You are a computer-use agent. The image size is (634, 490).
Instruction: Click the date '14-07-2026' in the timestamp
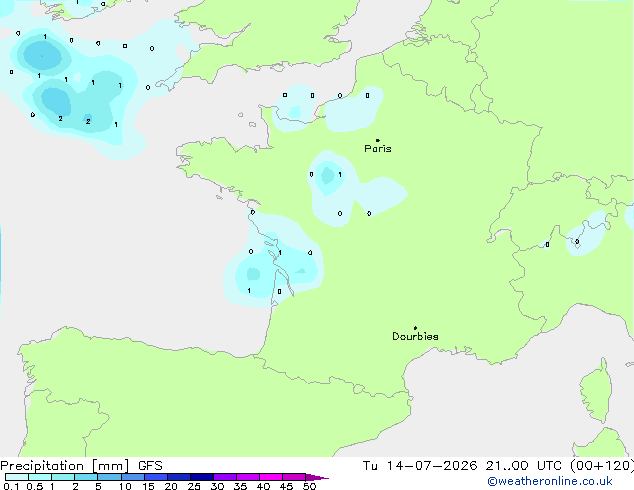(x=432, y=466)
